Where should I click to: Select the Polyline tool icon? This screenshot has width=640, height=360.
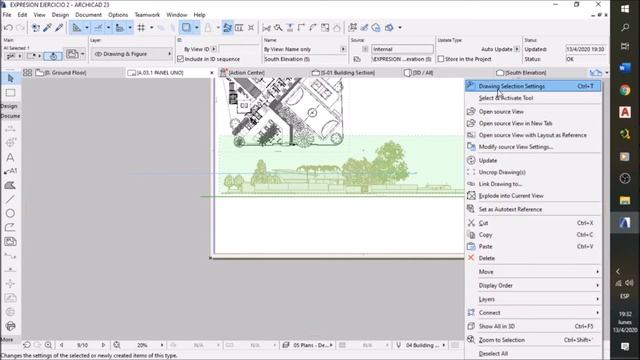pyautogui.click(x=11, y=227)
